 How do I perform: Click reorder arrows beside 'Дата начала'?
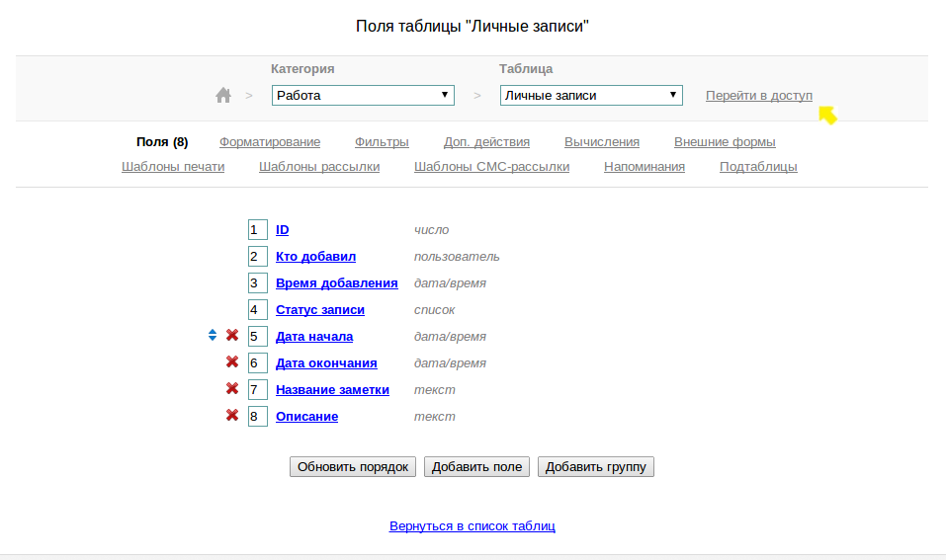212,336
